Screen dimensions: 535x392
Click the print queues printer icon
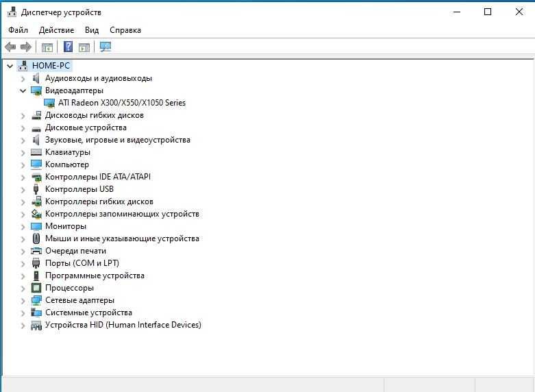[x=36, y=251]
